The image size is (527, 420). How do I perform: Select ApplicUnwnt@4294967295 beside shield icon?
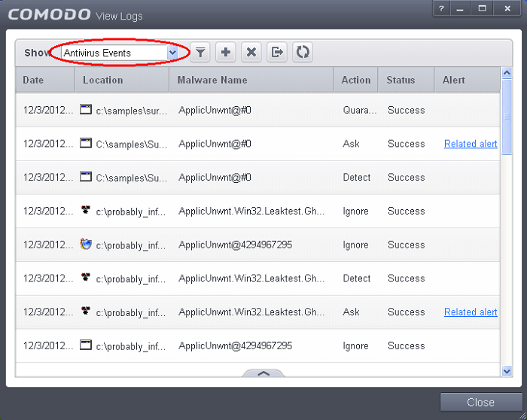point(235,245)
